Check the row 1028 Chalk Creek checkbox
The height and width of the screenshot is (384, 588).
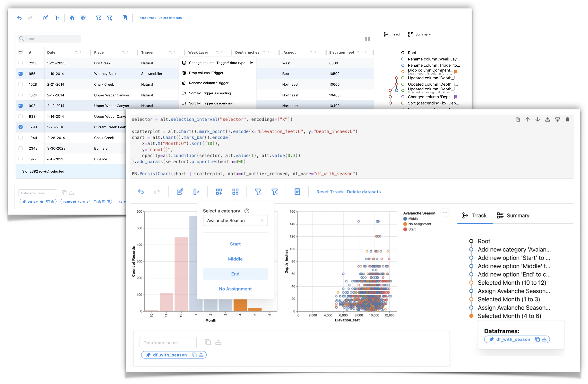point(20,84)
